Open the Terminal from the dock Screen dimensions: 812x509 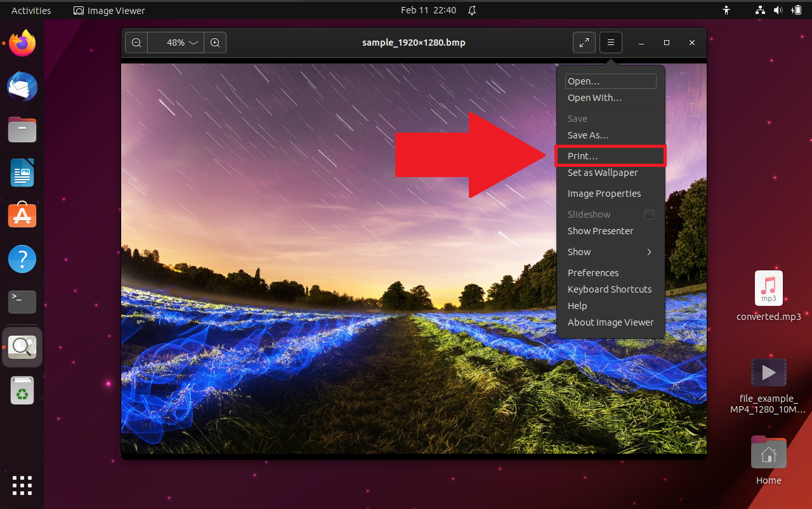pos(22,302)
